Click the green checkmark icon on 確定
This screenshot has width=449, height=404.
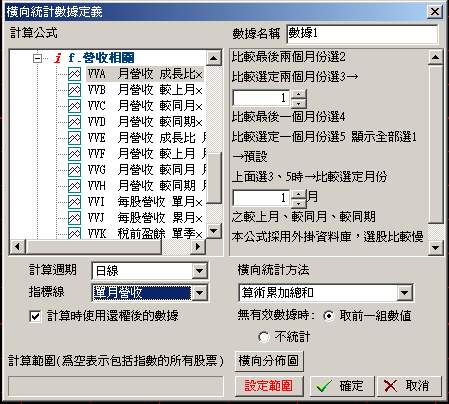(324, 386)
